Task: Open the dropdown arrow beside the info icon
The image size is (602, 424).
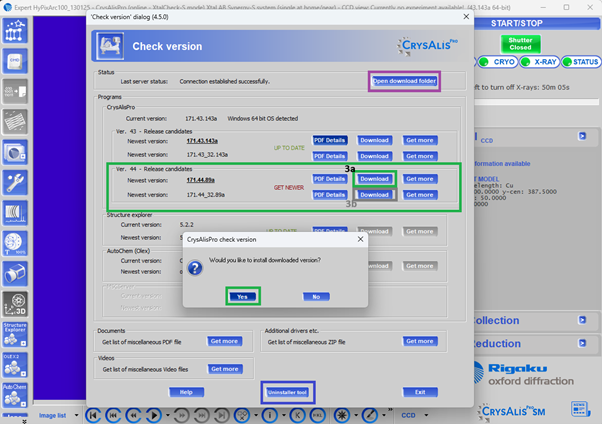Action: tap(284, 415)
